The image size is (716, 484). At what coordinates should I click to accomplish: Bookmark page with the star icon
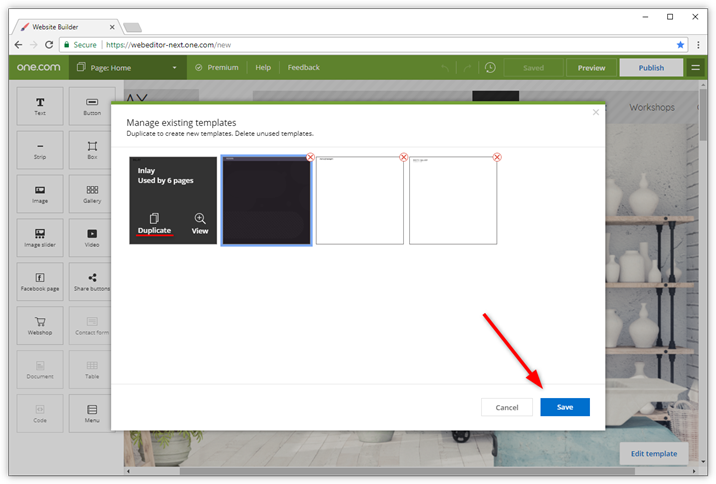pyautogui.click(x=681, y=45)
